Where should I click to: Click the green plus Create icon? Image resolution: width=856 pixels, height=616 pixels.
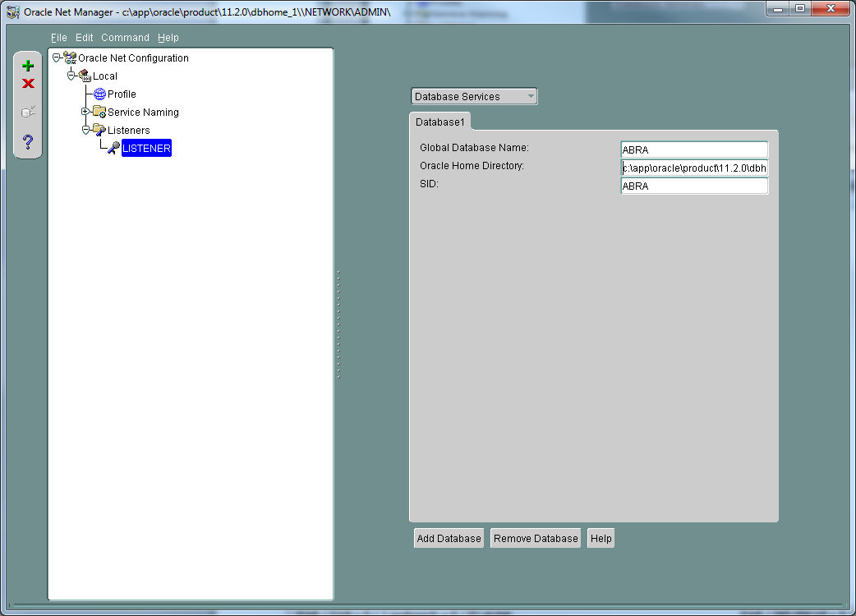click(28, 66)
